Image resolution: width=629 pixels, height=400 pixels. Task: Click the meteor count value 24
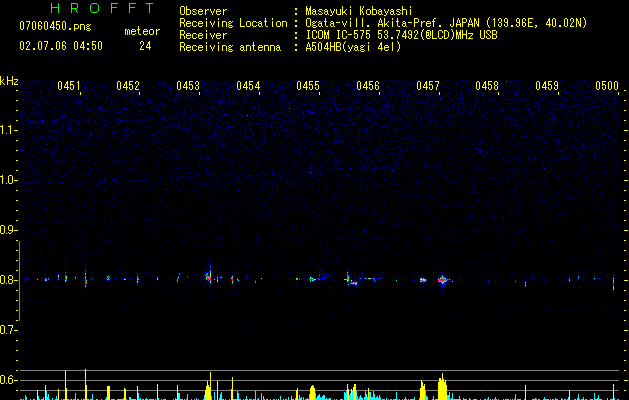tap(145, 46)
